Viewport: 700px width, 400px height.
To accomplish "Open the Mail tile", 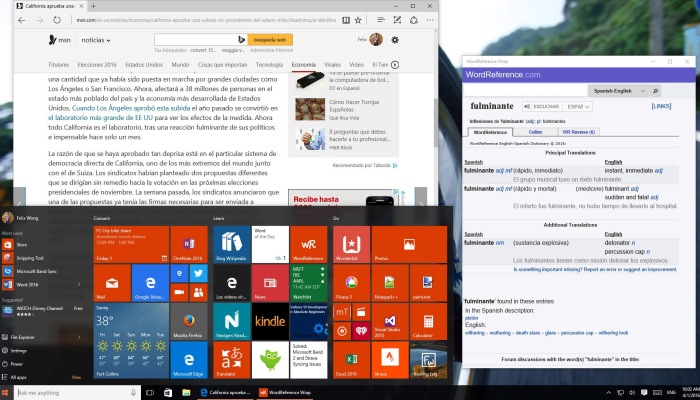I will (112, 283).
